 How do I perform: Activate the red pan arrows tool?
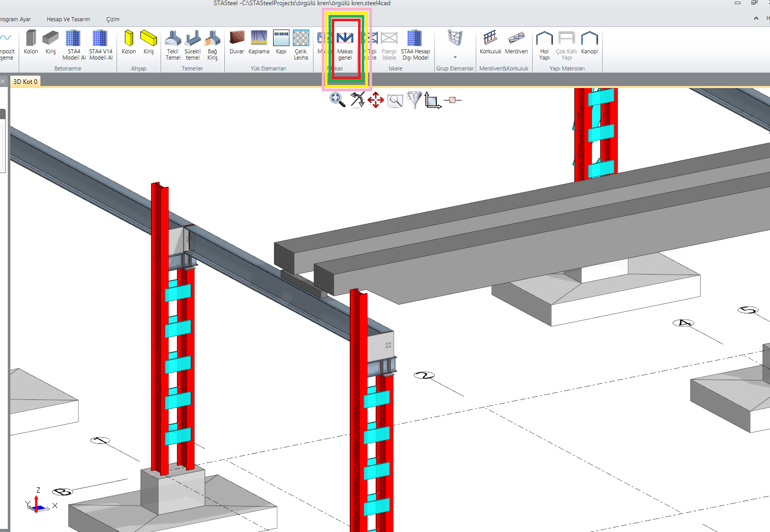point(376,100)
